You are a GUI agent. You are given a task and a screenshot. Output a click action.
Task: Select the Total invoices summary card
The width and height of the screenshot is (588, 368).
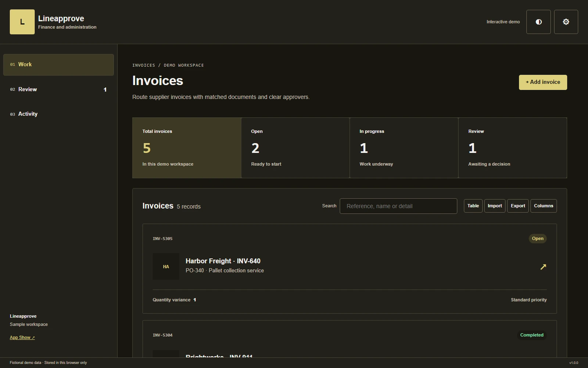(187, 148)
